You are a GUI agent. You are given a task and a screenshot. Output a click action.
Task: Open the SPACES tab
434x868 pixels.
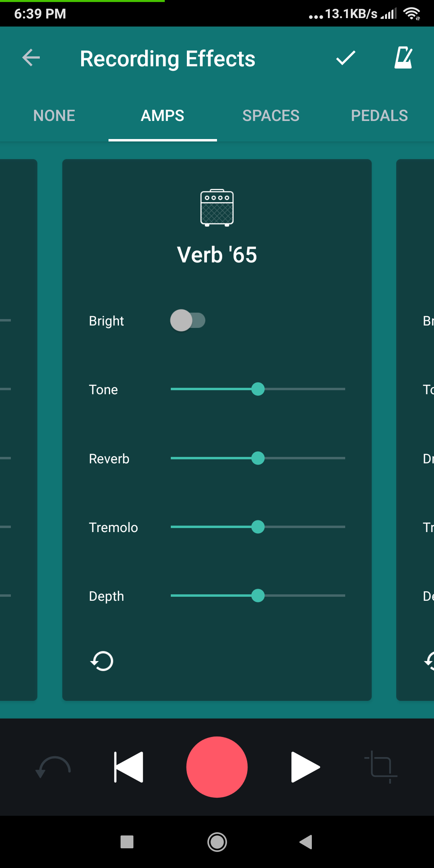(x=271, y=116)
